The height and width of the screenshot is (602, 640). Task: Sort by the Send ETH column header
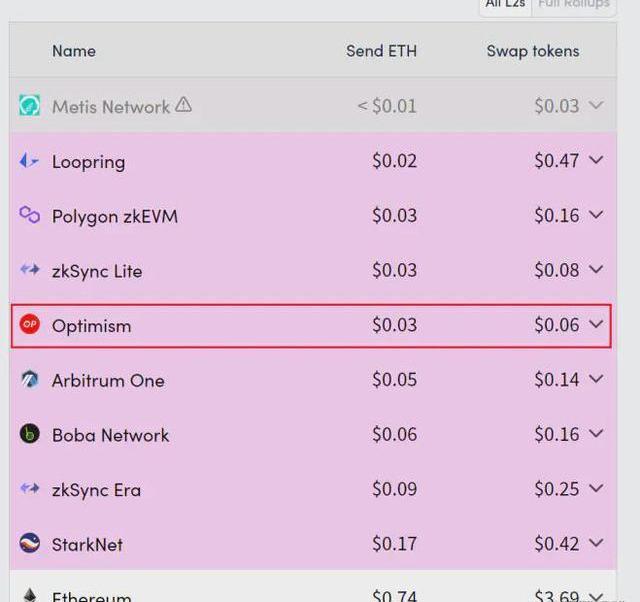pos(381,51)
